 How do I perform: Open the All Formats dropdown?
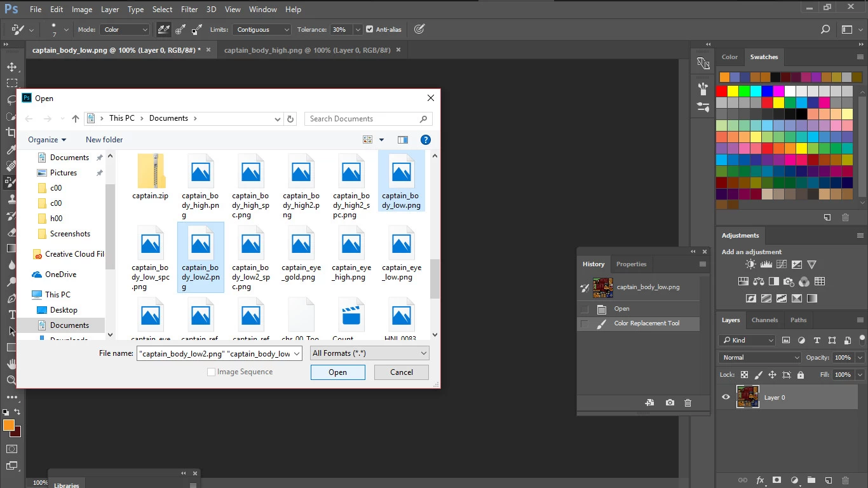(x=369, y=353)
